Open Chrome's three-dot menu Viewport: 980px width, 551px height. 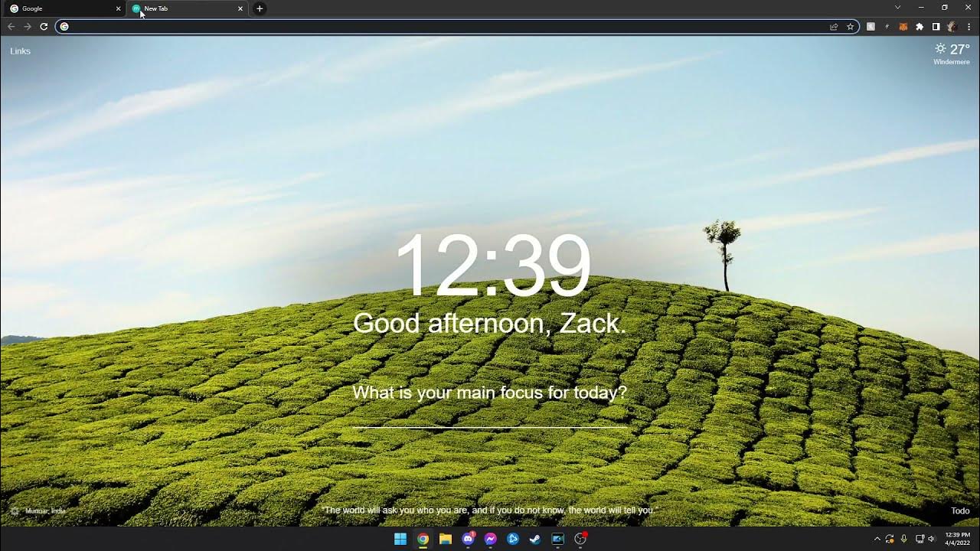969,26
